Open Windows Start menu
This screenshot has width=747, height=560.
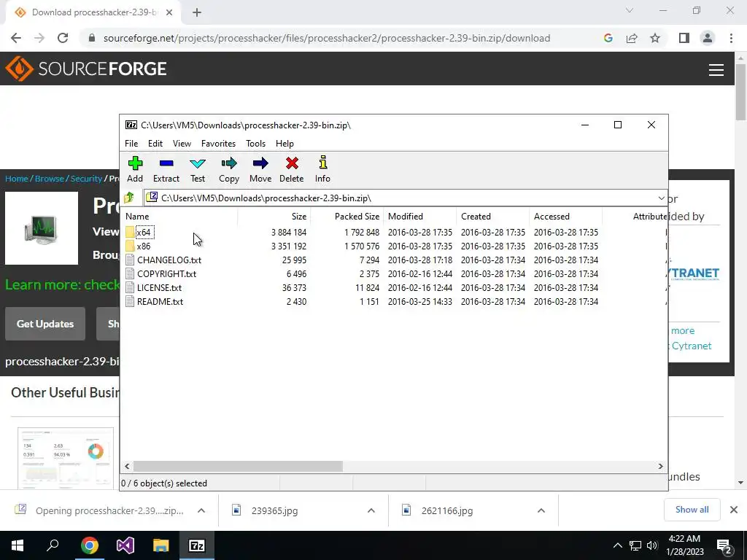[x=18, y=545]
